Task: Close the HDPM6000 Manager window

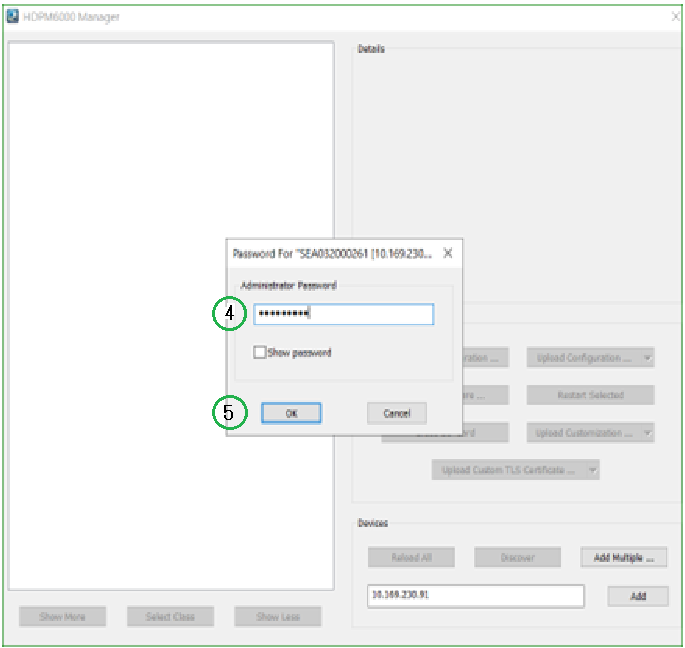Action: [x=675, y=17]
